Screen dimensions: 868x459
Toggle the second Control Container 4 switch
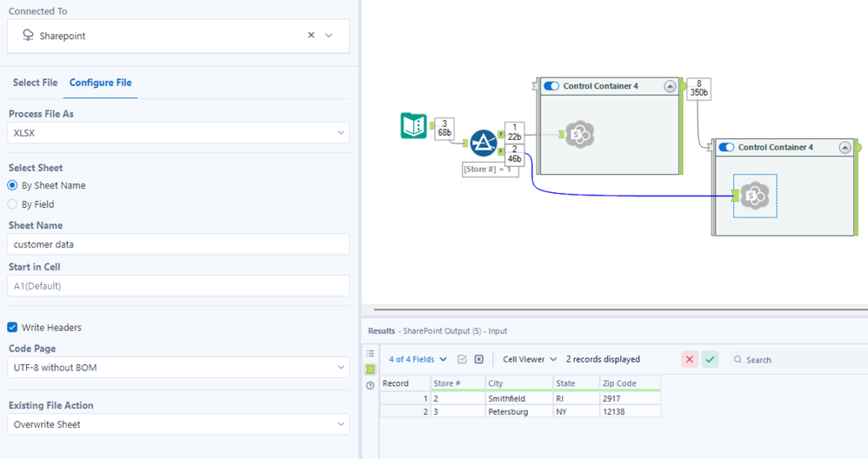pyautogui.click(x=726, y=147)
